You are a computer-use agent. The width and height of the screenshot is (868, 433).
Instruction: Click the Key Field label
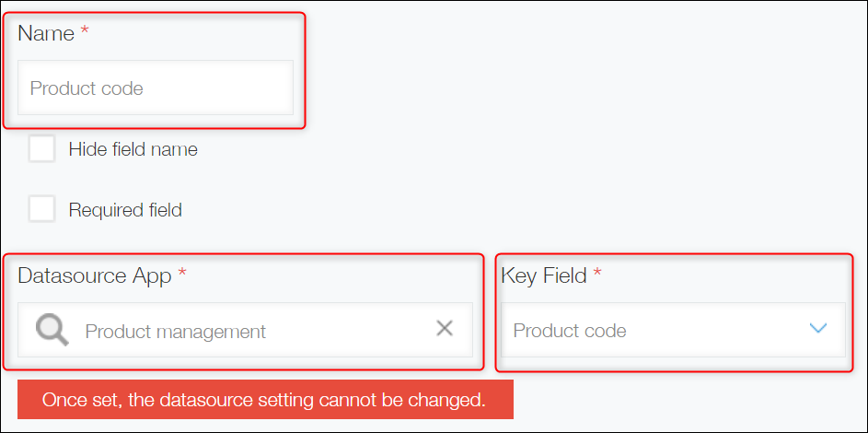543,275
